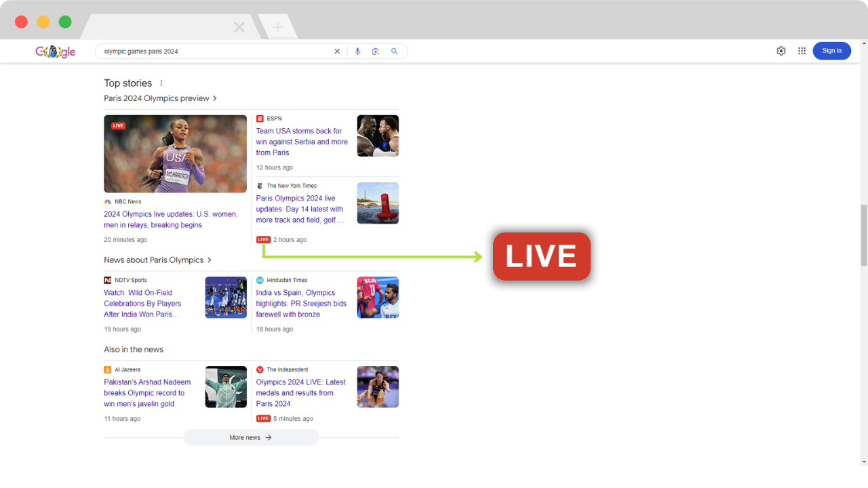Click the Richardson runner thumbnail image
868x488 pixels.
(x=175, y=154)
